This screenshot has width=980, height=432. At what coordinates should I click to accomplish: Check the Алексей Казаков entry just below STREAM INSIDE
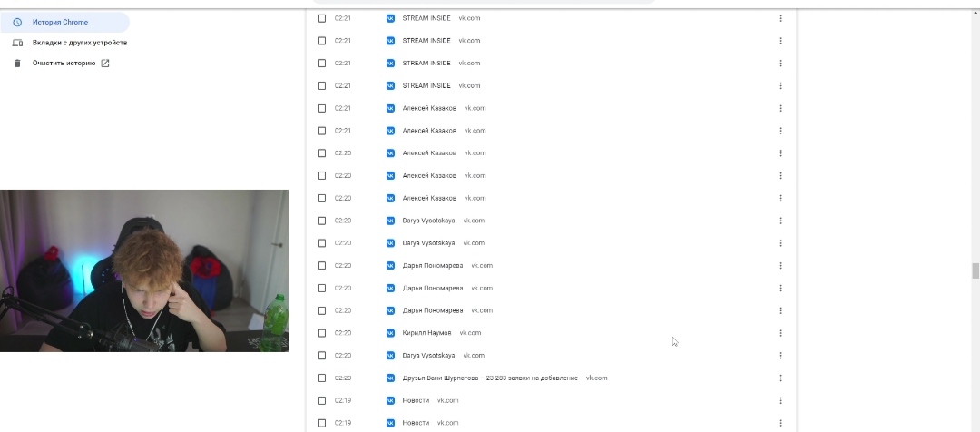pos(321,108)
